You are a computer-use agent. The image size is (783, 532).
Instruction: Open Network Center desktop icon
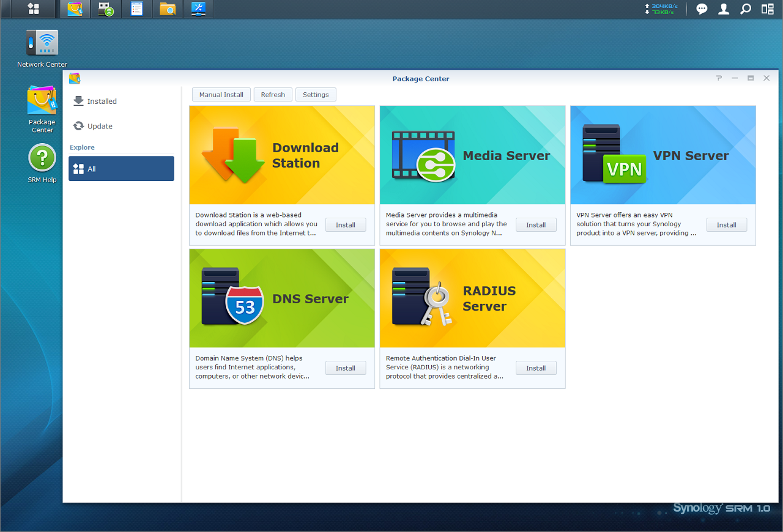tap(42, 48)
